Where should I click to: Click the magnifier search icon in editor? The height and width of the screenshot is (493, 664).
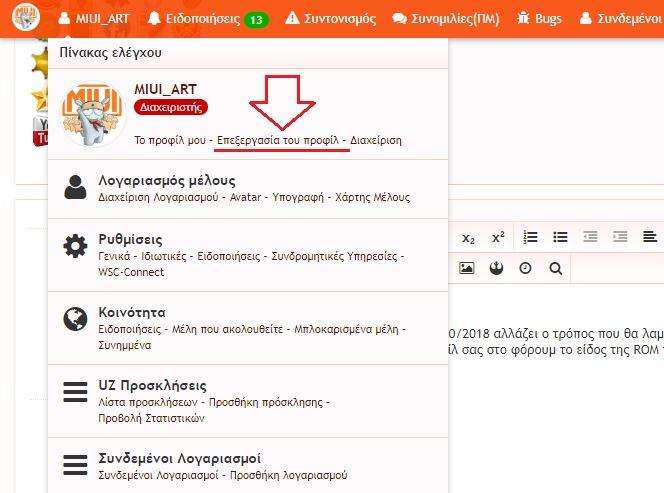coord(556,268)
